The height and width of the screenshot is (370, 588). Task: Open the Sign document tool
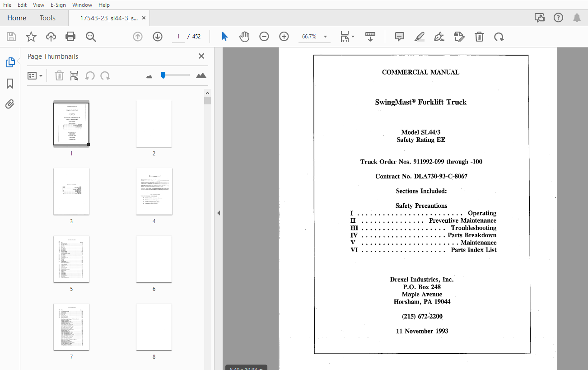439,37
